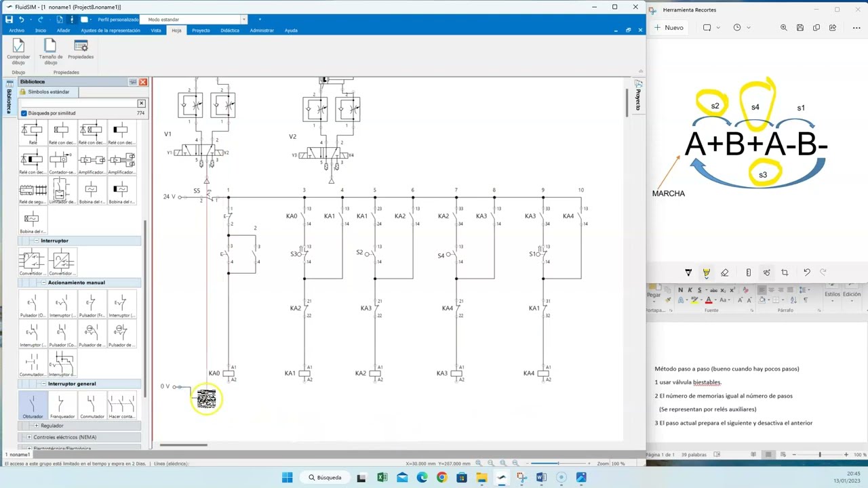Close the Biblioteca panel
This screenshot has width=868, height=488.
pos(143,82)
